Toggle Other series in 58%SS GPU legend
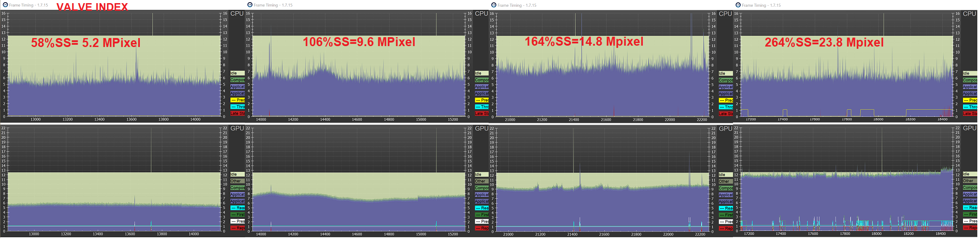This screenshot has width=980, height=239. click(238, 181)
